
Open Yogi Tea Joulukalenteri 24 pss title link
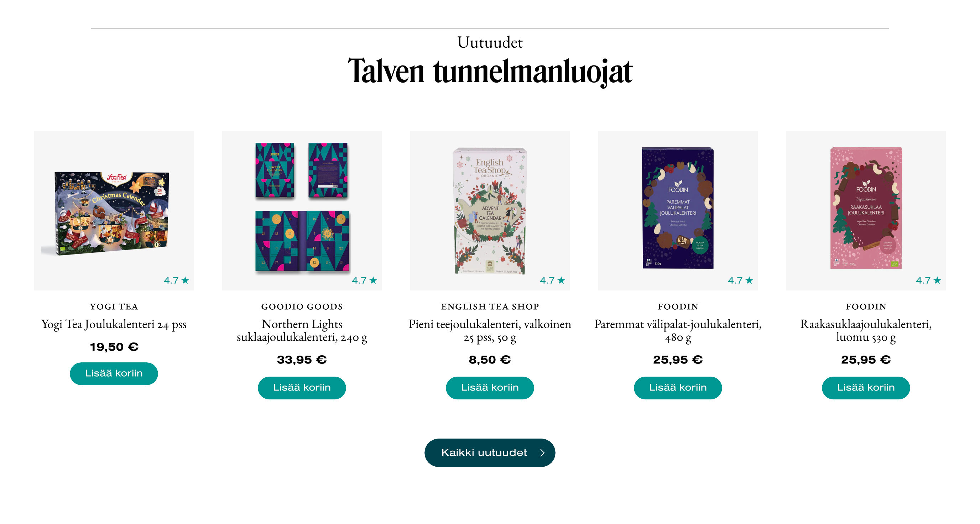114,324
